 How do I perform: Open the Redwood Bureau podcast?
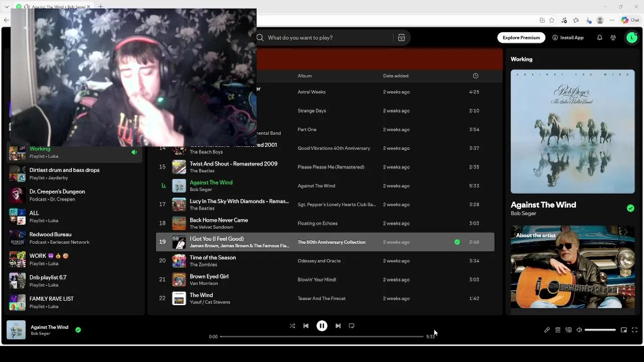tap(75, 238)
